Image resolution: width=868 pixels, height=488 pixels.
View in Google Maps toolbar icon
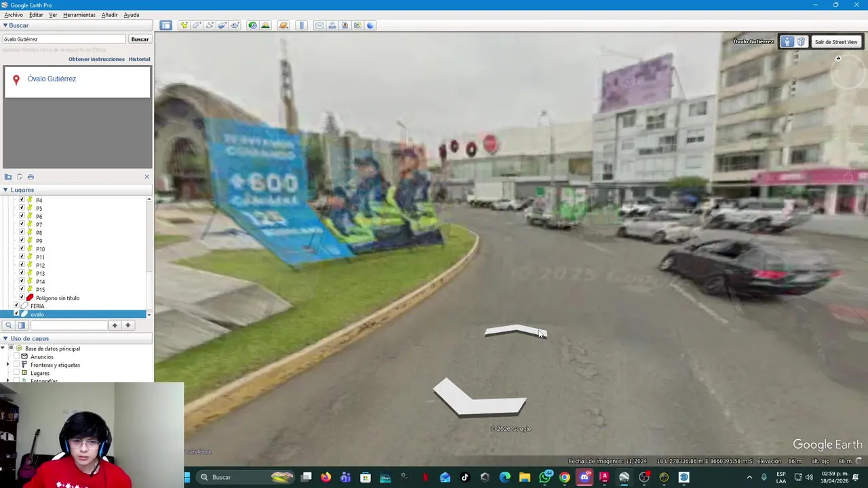click(x=357, y=25)
